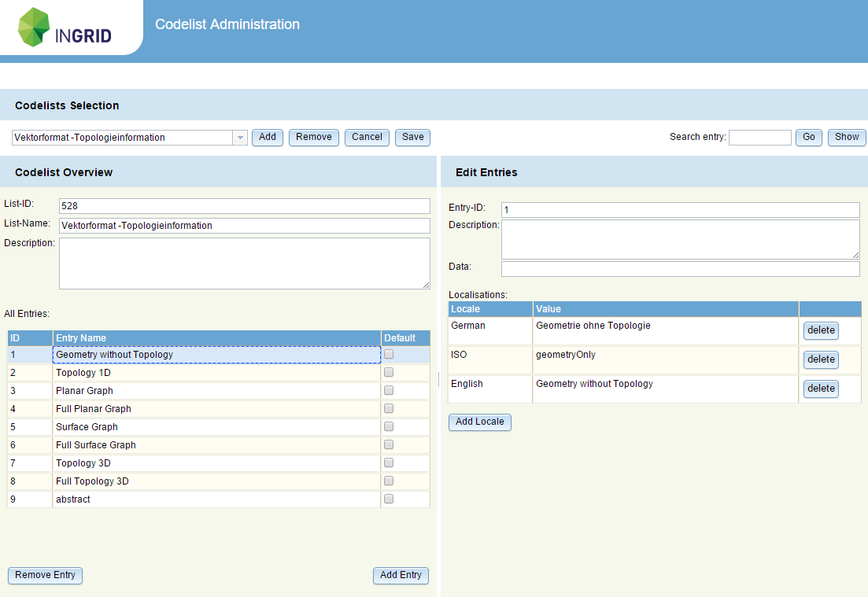Delete the ISO geometryOnly localisation
This screenshot has width=868, height=597.
(x=821, y=359)
